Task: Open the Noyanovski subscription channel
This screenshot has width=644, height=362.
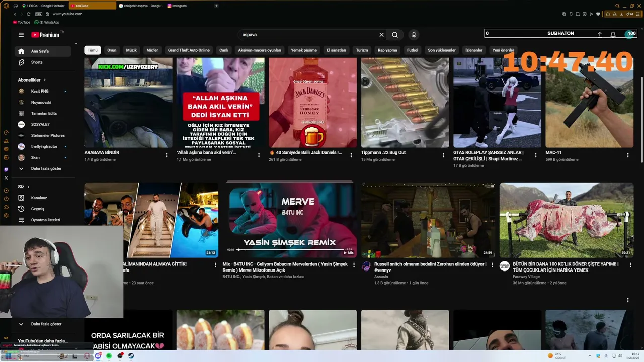Action: tap(44, 102)
